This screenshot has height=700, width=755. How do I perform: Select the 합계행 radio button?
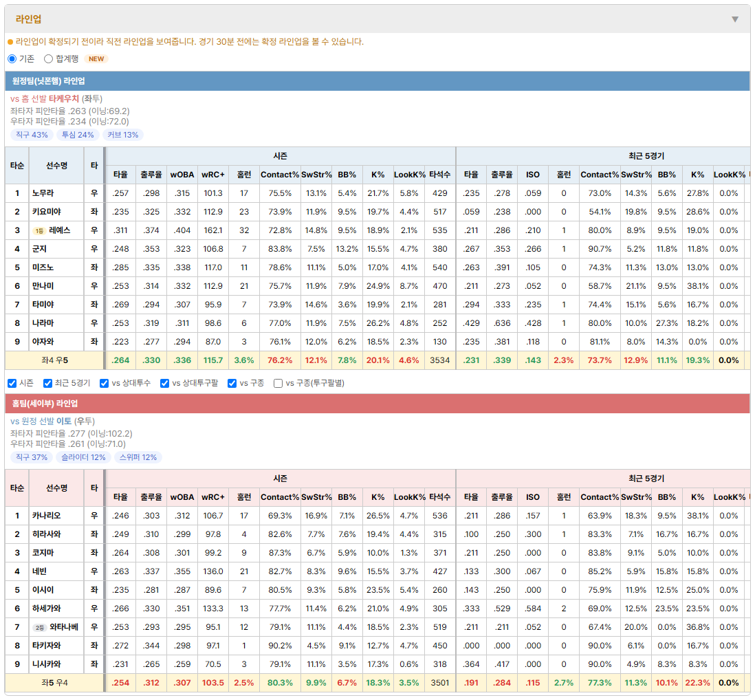pos(48,58)
